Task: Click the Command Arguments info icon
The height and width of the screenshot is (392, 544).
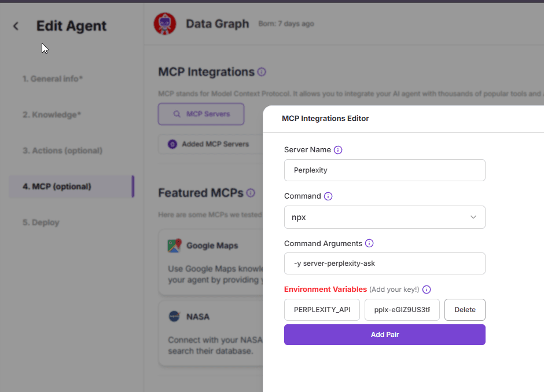Action: coord(369,243)
